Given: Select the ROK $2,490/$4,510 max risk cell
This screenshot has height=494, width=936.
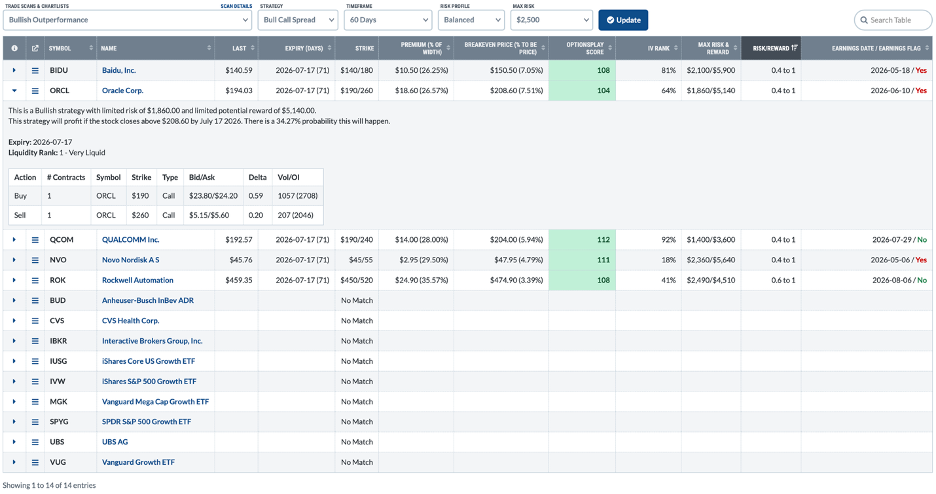Looking at the screenshot, I should pyautogui.click(x=712, y=280).
